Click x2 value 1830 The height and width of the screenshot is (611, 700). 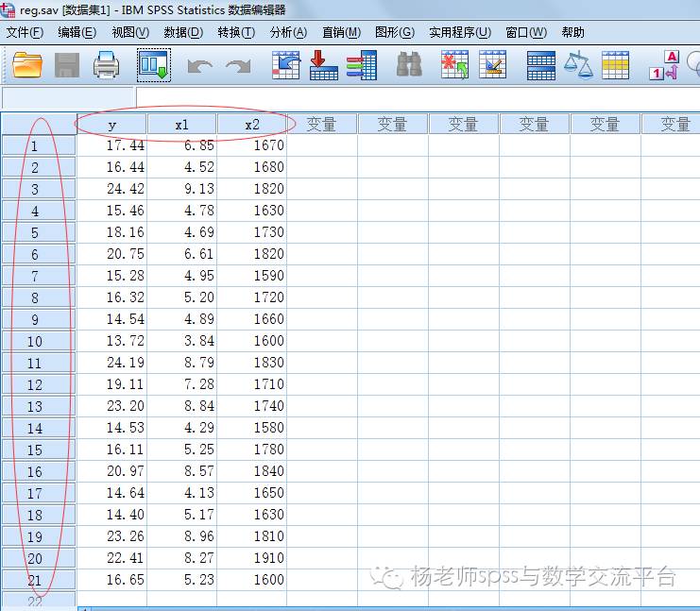click(252, 363)
